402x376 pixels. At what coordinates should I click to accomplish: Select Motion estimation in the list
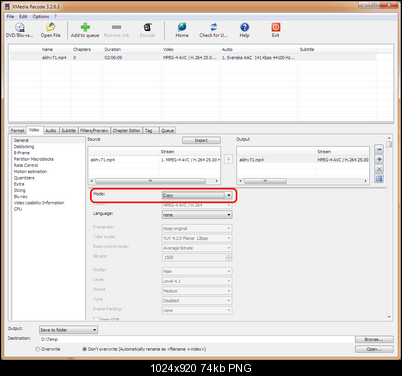coord(30,172)
